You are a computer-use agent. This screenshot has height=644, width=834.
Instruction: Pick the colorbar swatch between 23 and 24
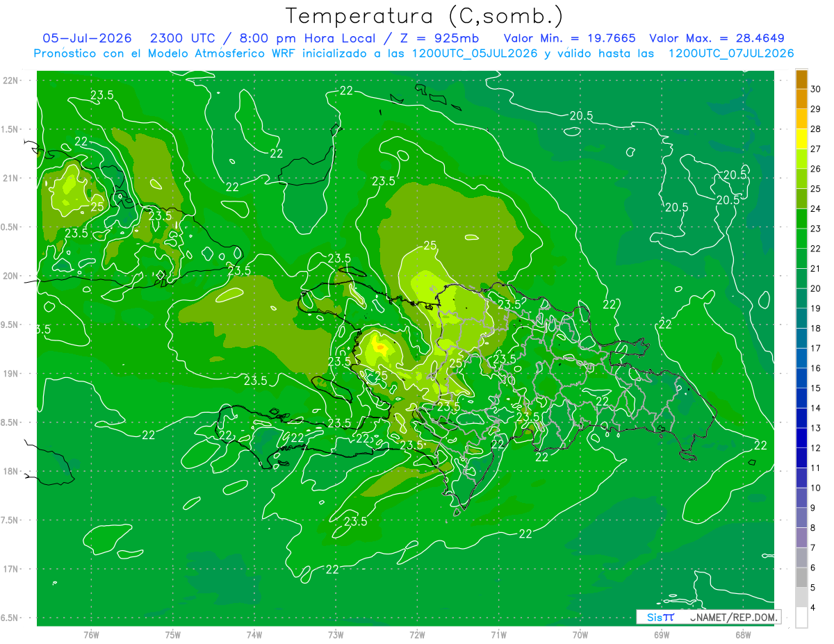[x=801, y=219]
